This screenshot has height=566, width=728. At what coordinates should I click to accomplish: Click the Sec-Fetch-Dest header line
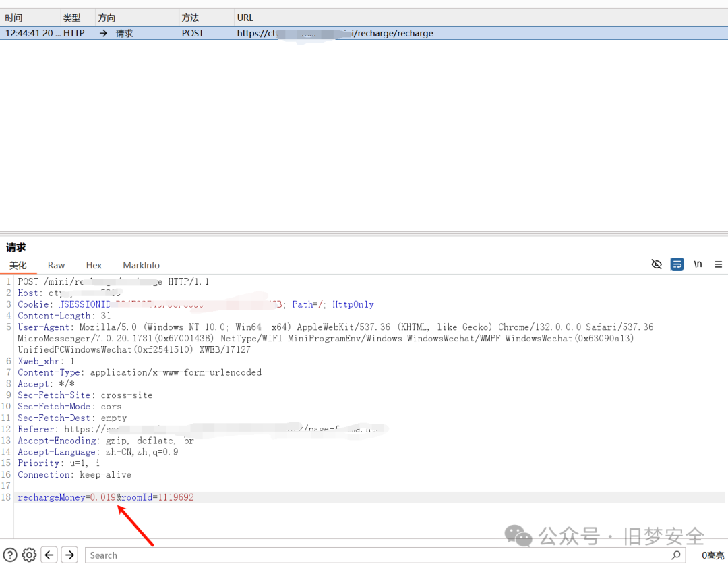(x=72, y=418)
